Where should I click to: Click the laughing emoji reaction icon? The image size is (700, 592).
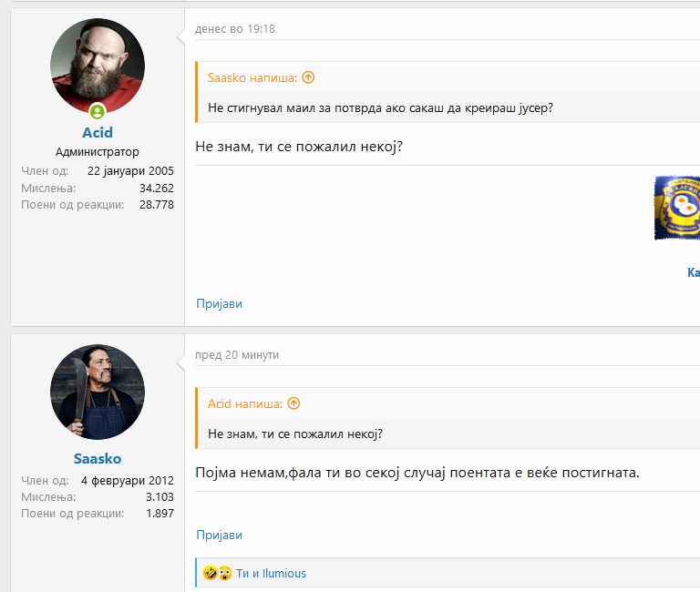(x=209, y=573)
